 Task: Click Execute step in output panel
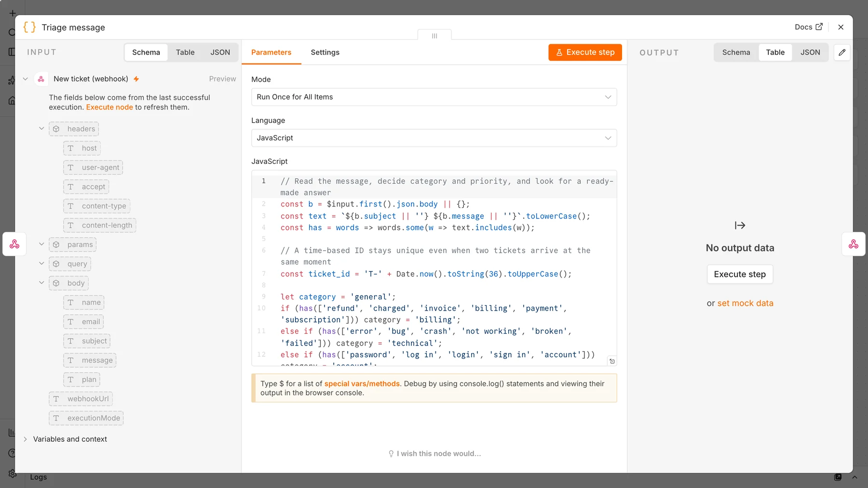(x=740, y=274)
